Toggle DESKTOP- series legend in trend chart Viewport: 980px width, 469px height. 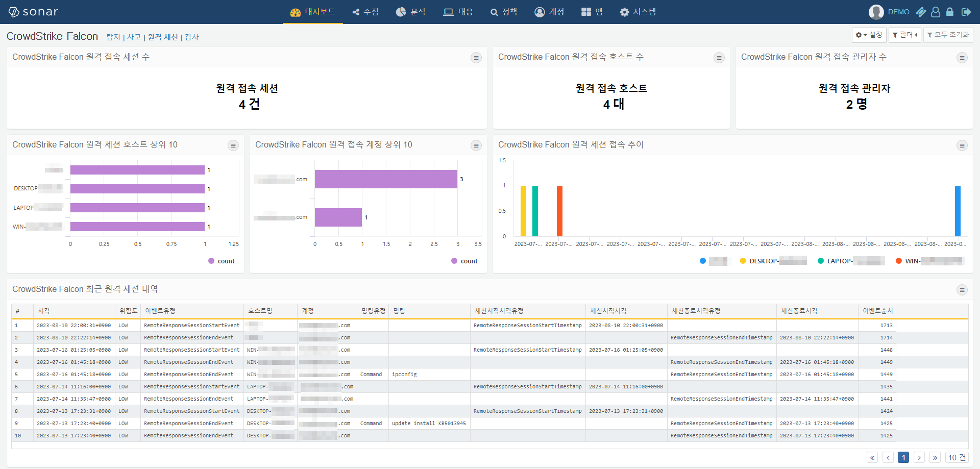[x=773, y=261]
